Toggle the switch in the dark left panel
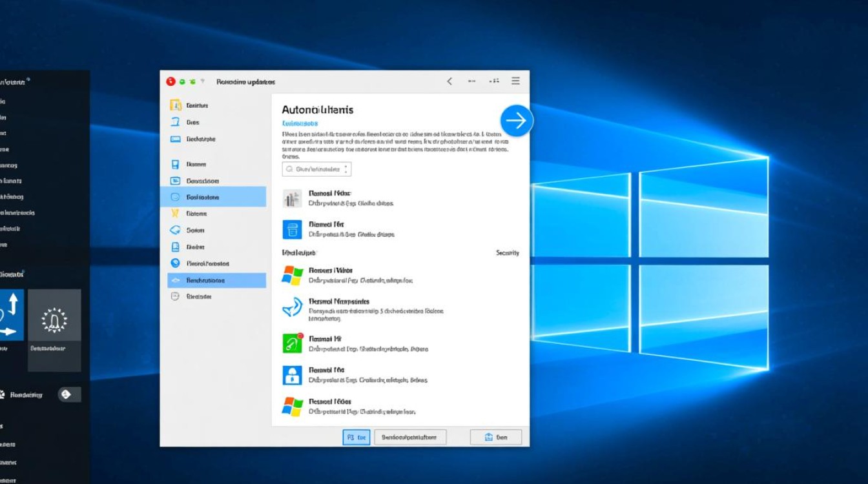 click(69, 394)
